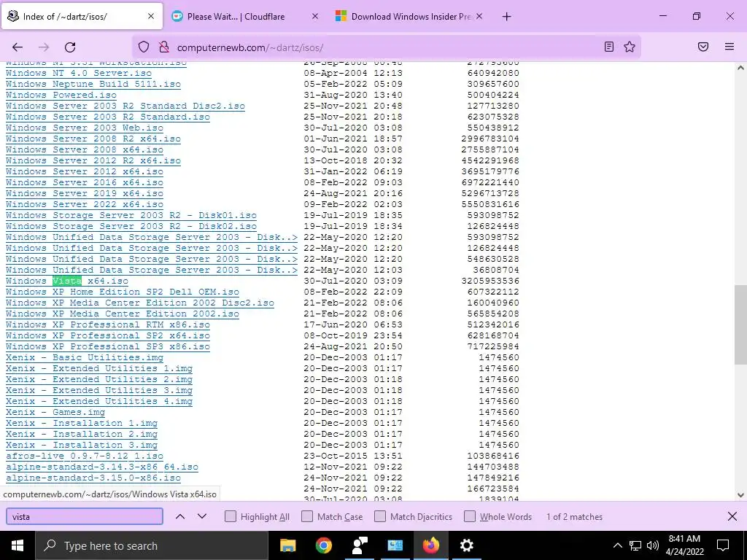Click the Windows taskbar search box
The height and width of the screenshot is (560, 747).
click(152, 545)
